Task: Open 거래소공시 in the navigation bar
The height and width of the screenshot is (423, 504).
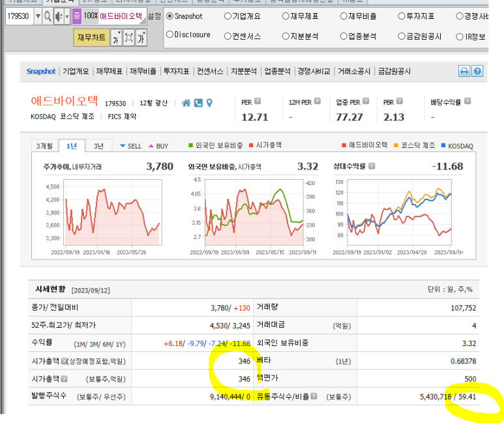Action: 354,71
